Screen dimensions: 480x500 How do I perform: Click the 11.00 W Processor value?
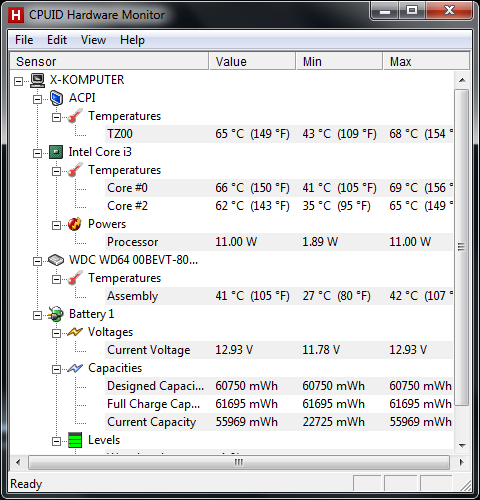(x=236, y=242)
